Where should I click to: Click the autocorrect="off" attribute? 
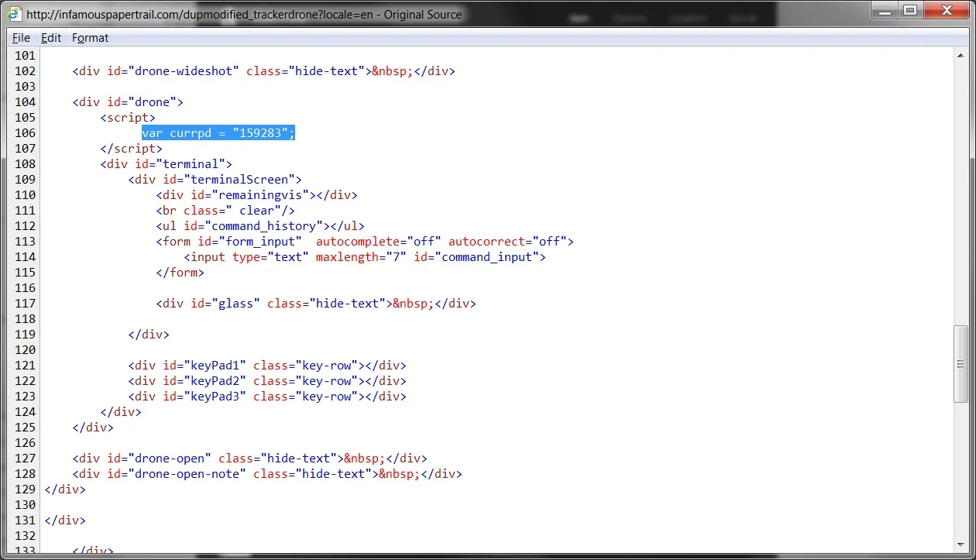pos(507,241)
